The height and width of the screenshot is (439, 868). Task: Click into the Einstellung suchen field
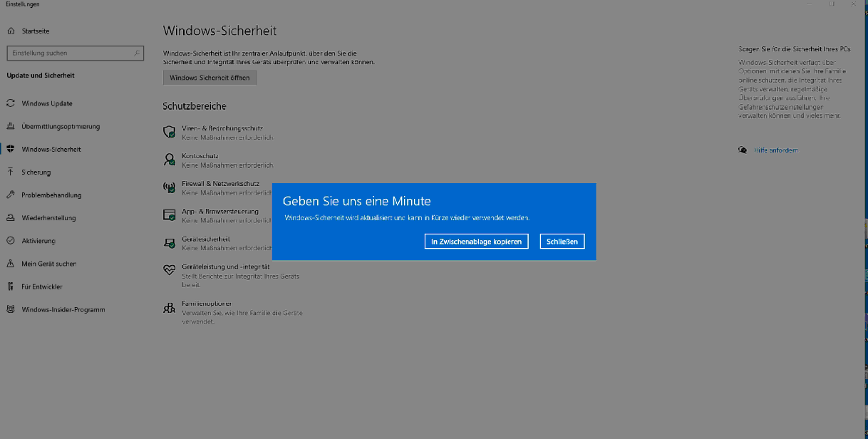75,53
